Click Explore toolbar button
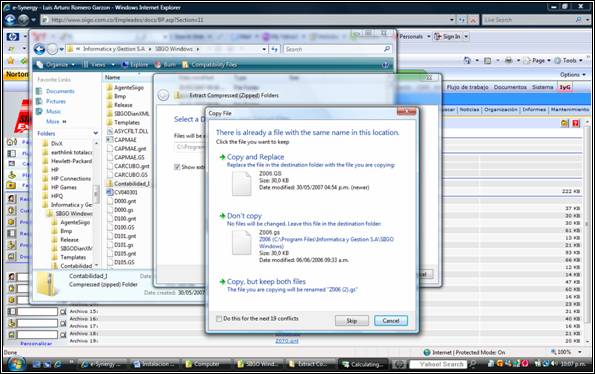The height and width of the screenshot is (374, 595). (x=135, y=65)
